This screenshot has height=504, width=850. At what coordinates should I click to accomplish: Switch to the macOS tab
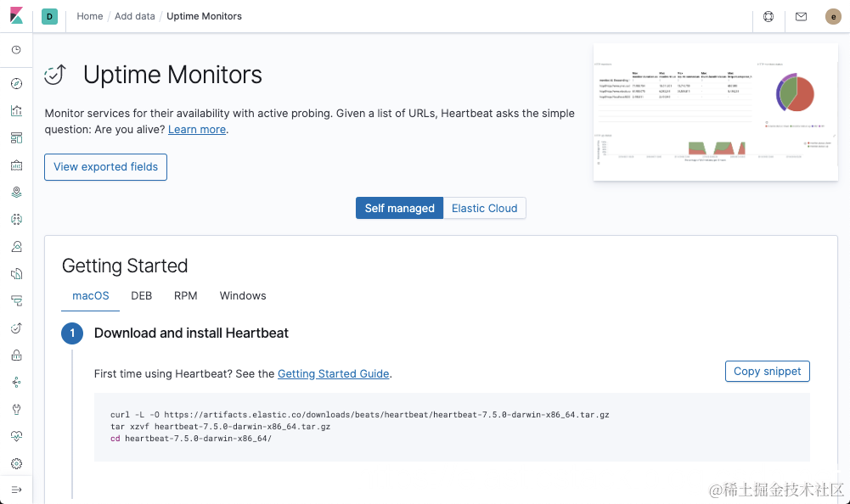91,296
